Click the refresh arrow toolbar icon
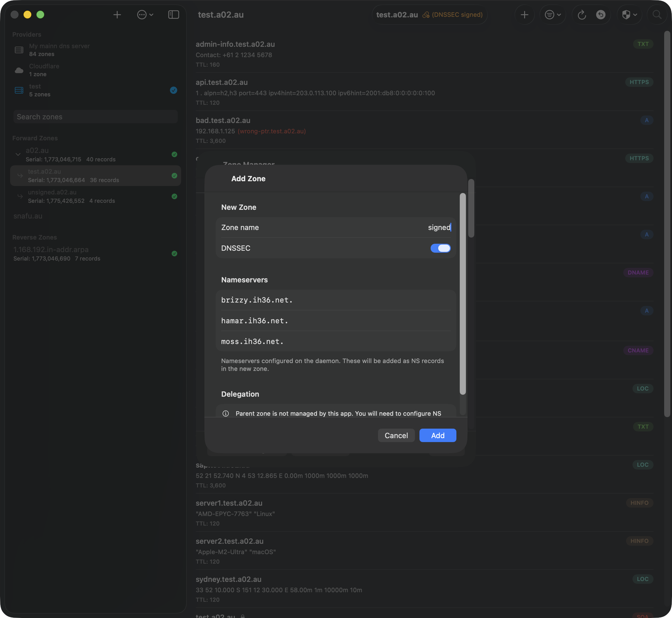Screen dimensions: 672x618 [x=582, y=15]
